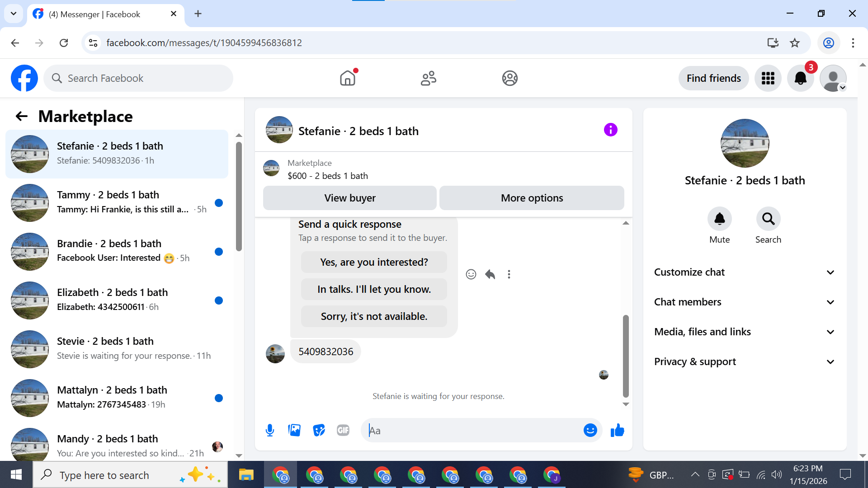The width and height of the screenshot is (868, 488).
Task: Mute this conversation with bell button
Action: [719, 219]
